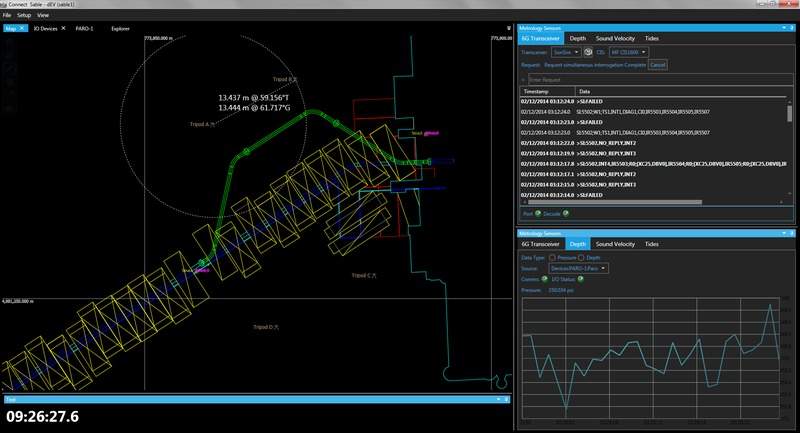Click the Port status indicator icon

[x=539, y=213]
